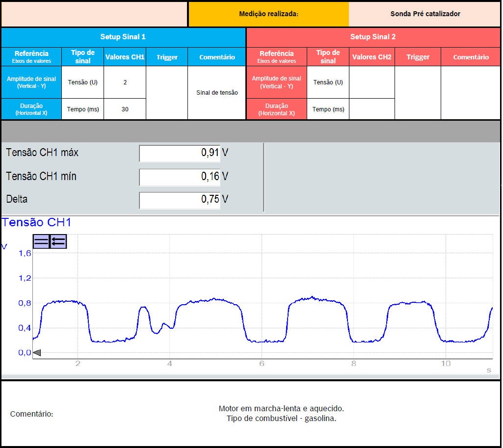Click the Tensão CH1 máx value field
This screenshot has height=448, width=503.
180,153
